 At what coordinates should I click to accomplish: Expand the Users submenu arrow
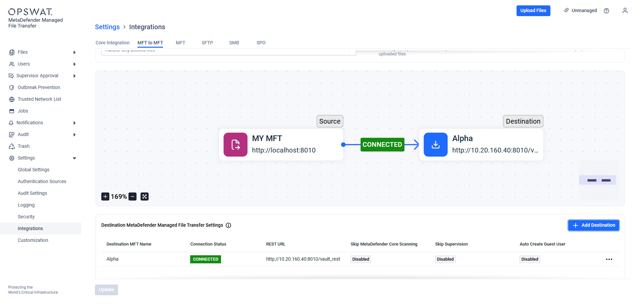[x=74, y=64]
